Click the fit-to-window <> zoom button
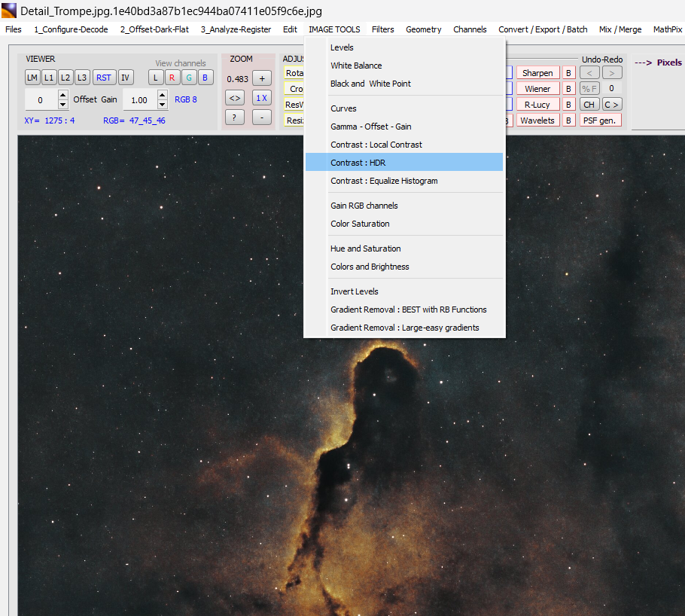 click(235, 98)
